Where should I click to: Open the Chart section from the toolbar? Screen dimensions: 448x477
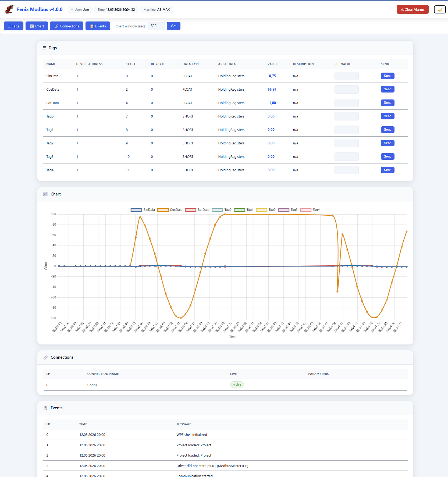(x=37, y=26)
